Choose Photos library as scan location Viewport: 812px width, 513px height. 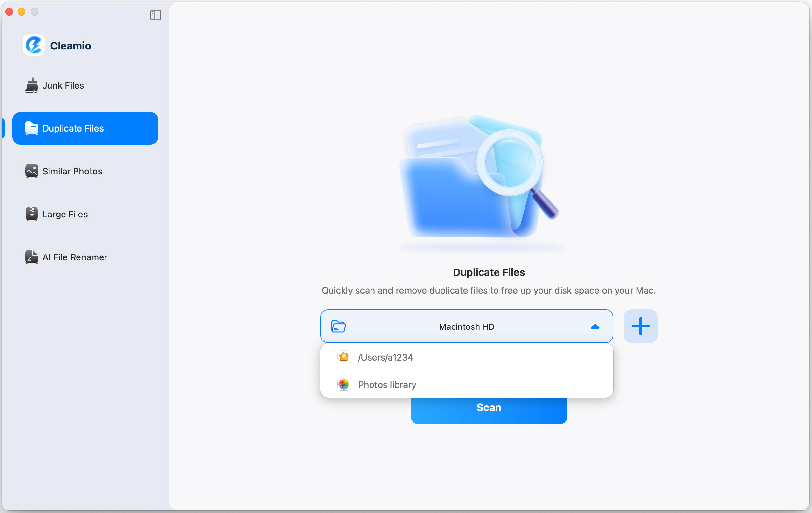(x=387, y=384)
